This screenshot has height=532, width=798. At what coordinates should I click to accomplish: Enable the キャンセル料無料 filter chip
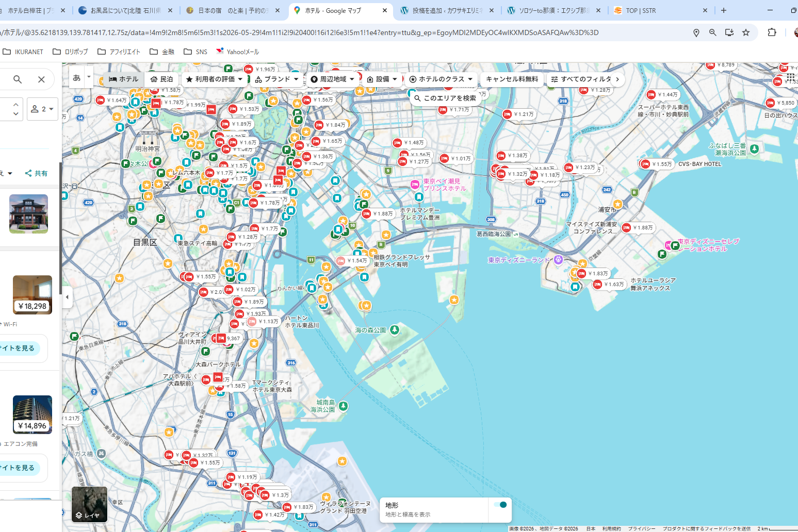512,79
